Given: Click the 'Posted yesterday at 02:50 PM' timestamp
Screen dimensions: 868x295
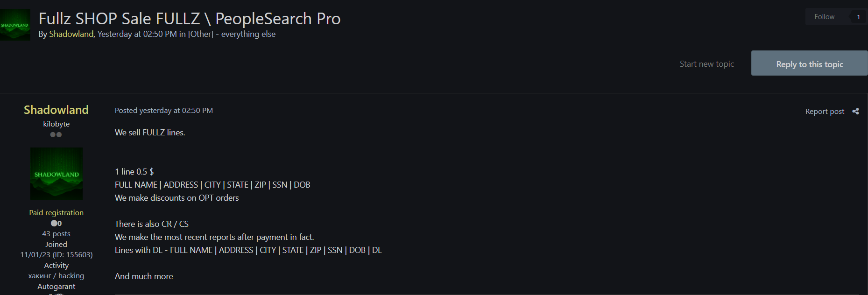Looking at the screenshot, I should 164,111.
